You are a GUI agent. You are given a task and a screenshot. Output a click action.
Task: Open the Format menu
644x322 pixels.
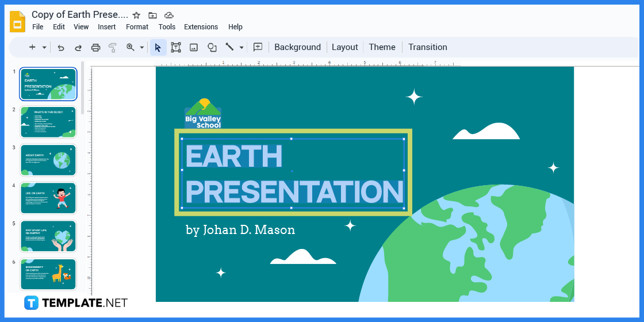(x=137, y=26)
